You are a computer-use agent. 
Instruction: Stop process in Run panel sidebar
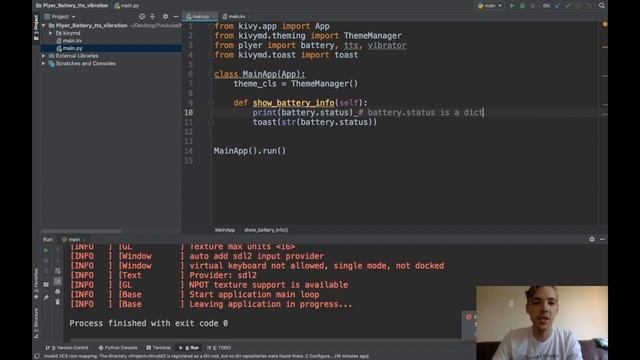46,261
